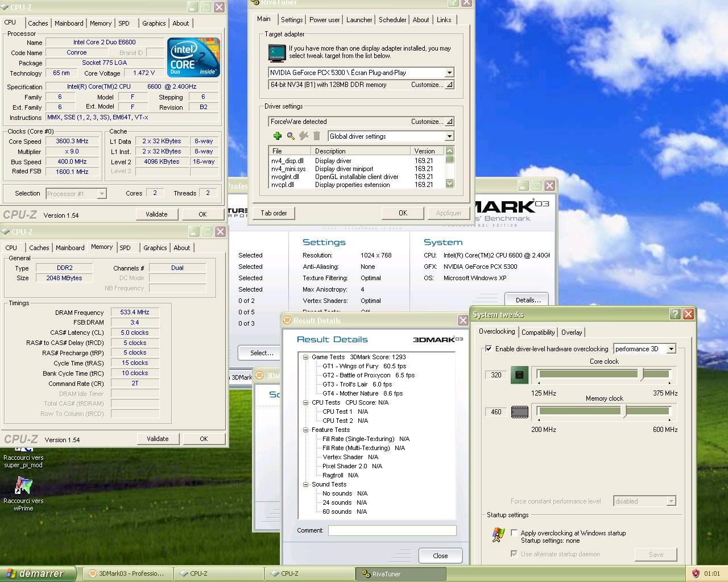This screenshot has height=582, width=728.
Task: Select GT1 - Wings of Fury result
Action: pyautogui.click(x=364, y=366)
